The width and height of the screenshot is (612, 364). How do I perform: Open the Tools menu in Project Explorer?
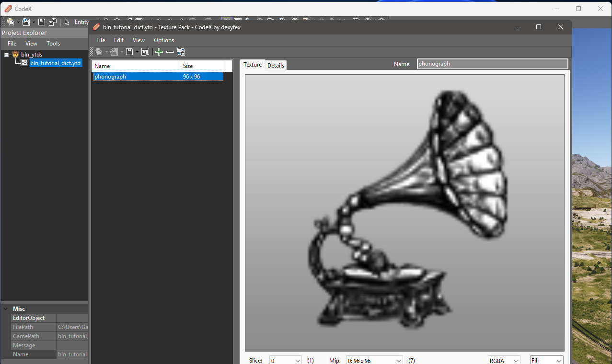[x=53, y=44]
